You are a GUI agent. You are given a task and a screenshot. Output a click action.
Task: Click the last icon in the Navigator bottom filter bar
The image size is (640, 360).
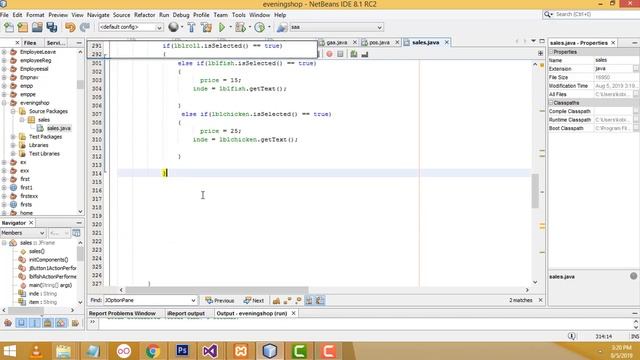click(75, 323)
